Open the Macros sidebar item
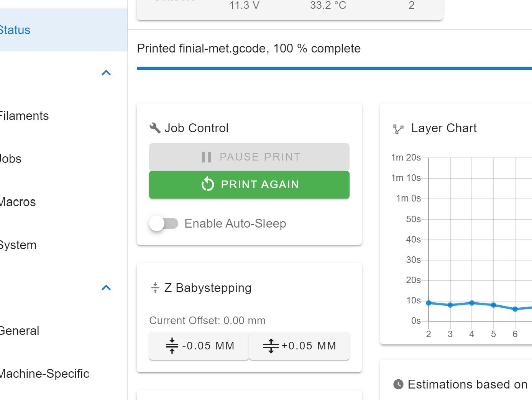The height and width of the screenshot is (400, 532). 18,202
